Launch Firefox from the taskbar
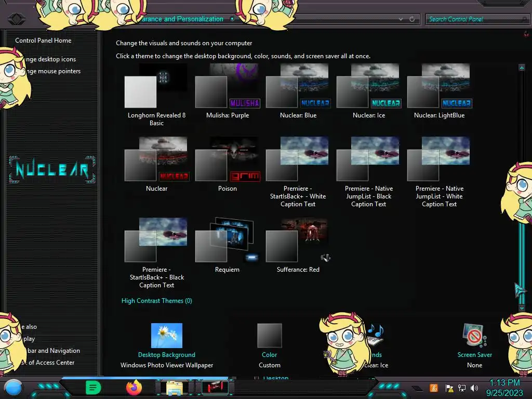The height and width of the screenshot is (399, 532). pyautogui.click(x=134, y=388)
